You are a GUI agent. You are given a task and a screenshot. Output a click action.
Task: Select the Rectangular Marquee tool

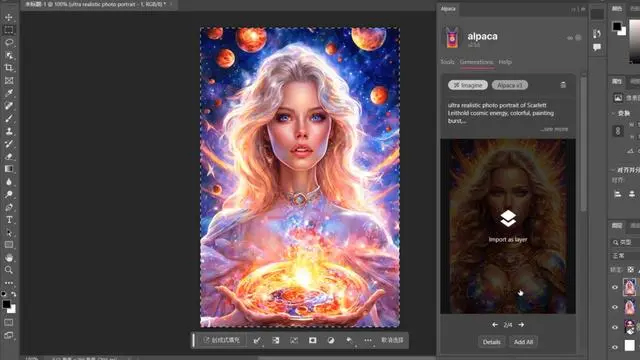[9, 30]
